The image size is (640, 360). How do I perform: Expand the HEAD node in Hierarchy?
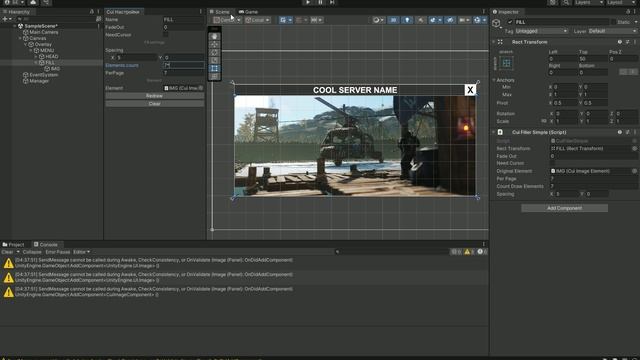(x=36, y=56)
